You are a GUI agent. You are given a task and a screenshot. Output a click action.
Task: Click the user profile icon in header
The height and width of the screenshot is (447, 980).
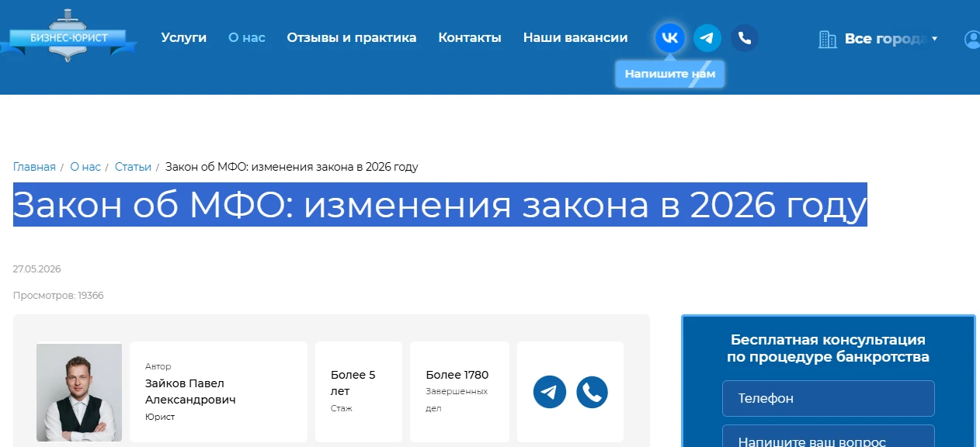coord(972,39)
